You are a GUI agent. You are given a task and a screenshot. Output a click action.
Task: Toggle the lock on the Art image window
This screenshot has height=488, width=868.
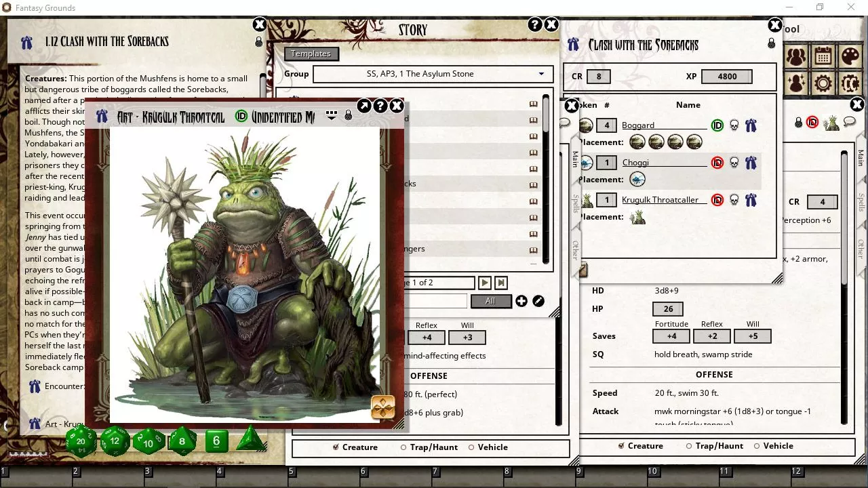(349, 116)
